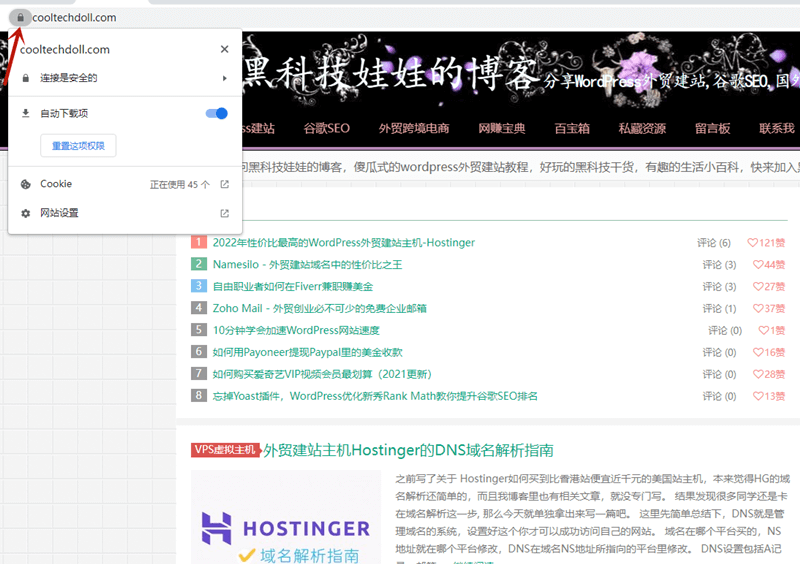Screen dimensions: 800x564
Task: Click 正在使用 45 个 cookie count text
Action: click(180, 185)
